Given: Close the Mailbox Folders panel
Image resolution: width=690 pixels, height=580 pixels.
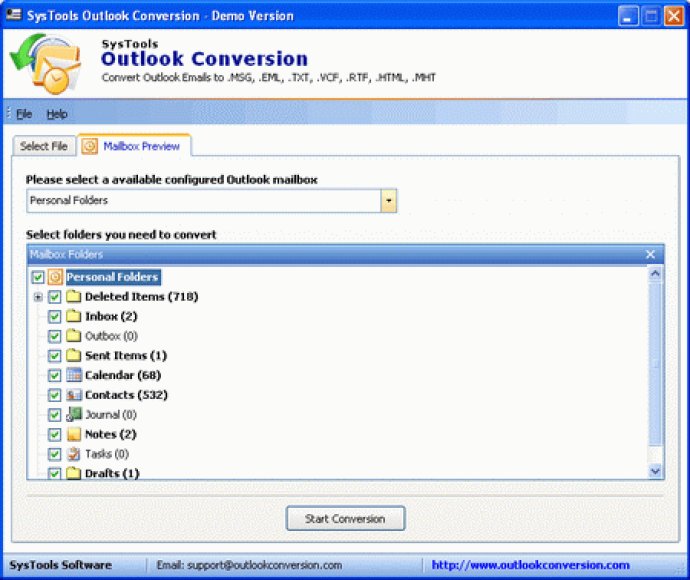Looking at the screenshot, I should point(650,254).
